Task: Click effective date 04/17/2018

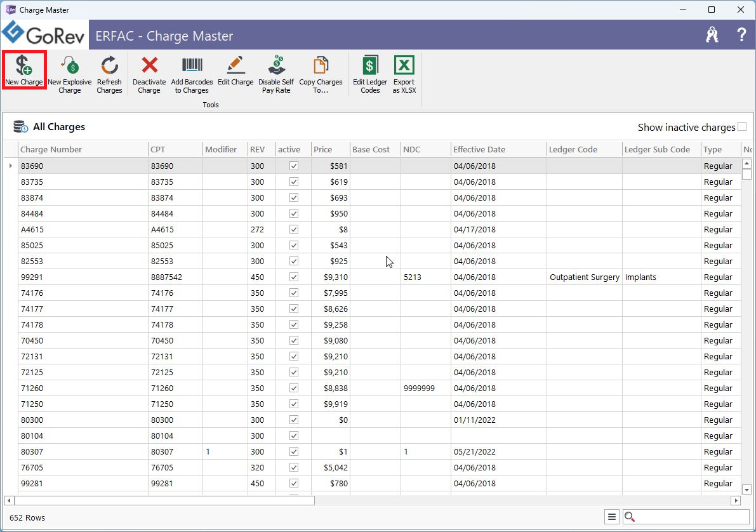Action: coord(498,230)
